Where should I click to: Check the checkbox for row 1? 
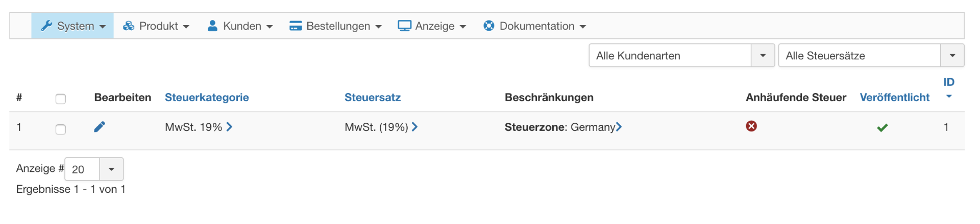[x=61, y=129]
